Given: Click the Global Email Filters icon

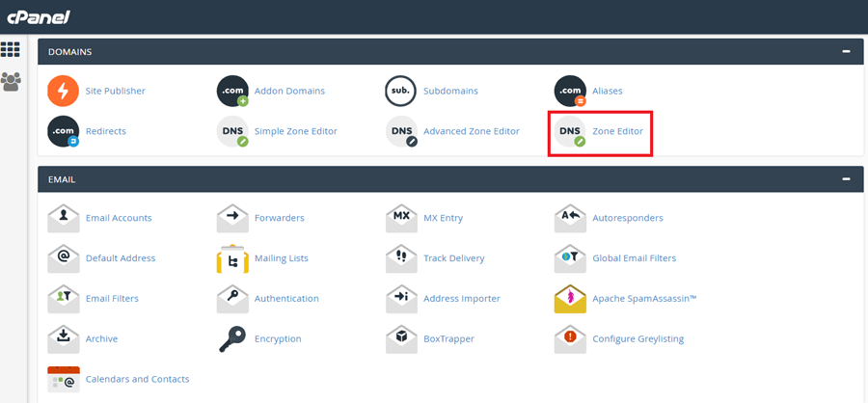Looking at the screenshot, I should [570, 258].
